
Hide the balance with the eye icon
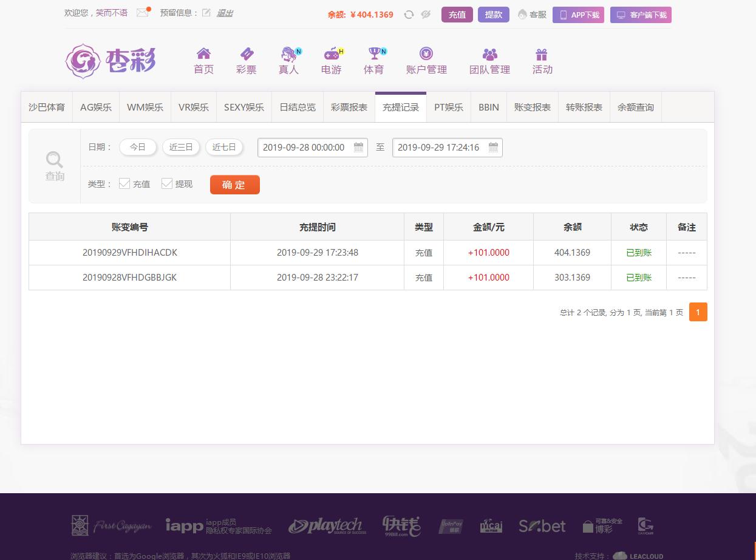point(426,15)
